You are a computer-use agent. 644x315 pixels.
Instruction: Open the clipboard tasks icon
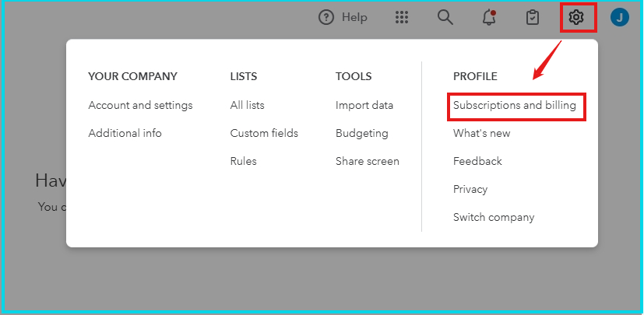click(x=533, y=18)
